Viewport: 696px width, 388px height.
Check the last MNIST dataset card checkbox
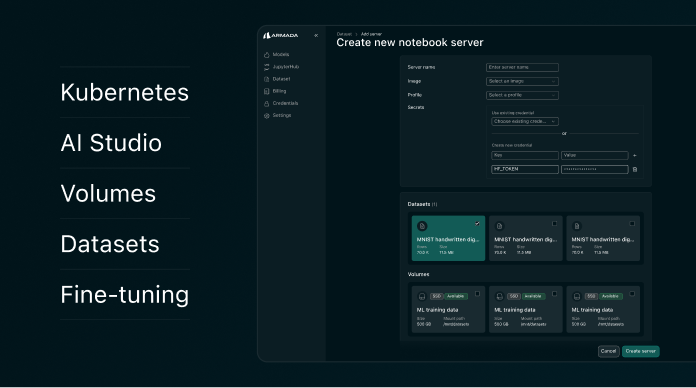(x=632, y=224)
